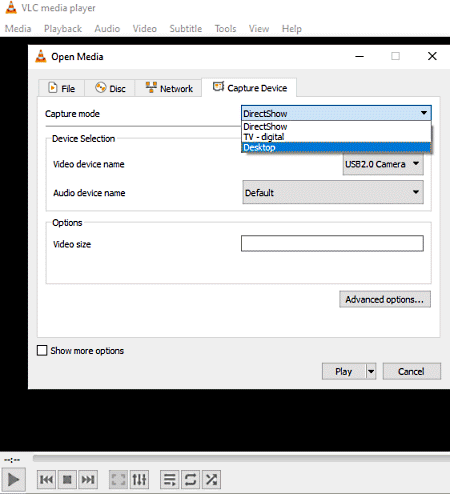The width and height of the screenshot is (450, 494).
Task: Skip to previous media track
Action: 46,480
